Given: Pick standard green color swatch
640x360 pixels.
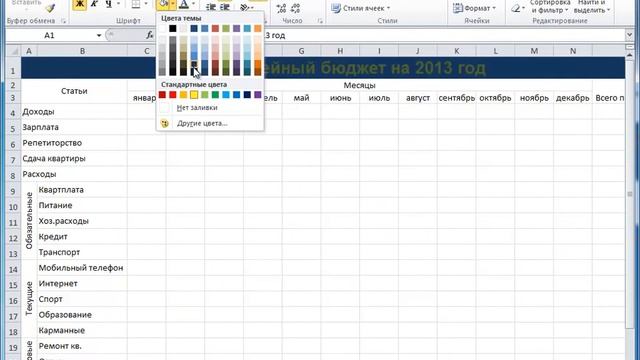Looking at the screenshot, I should pos(216,95).
